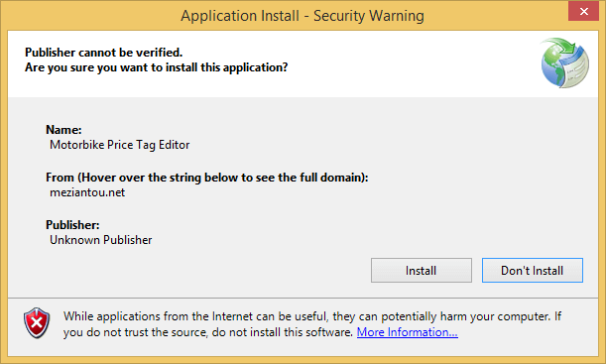This screenshot has width=606, height=364.
Task: Click the white X inside the shield
Action: pyautogui.click(x=37, y=321)
